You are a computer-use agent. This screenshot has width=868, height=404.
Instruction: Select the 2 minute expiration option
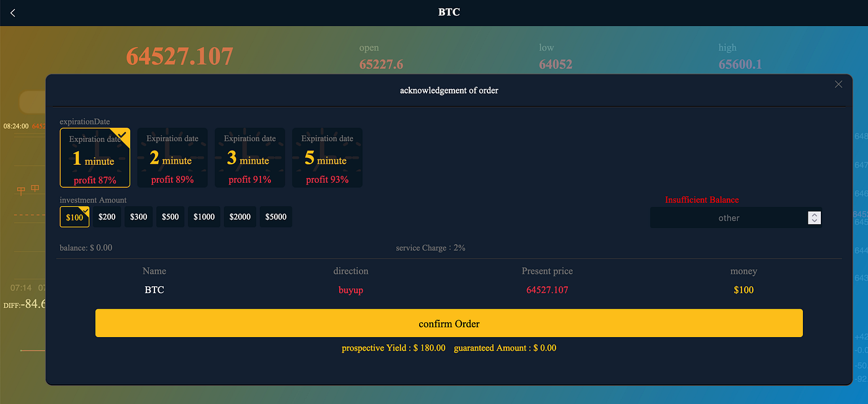click(172, 157)
